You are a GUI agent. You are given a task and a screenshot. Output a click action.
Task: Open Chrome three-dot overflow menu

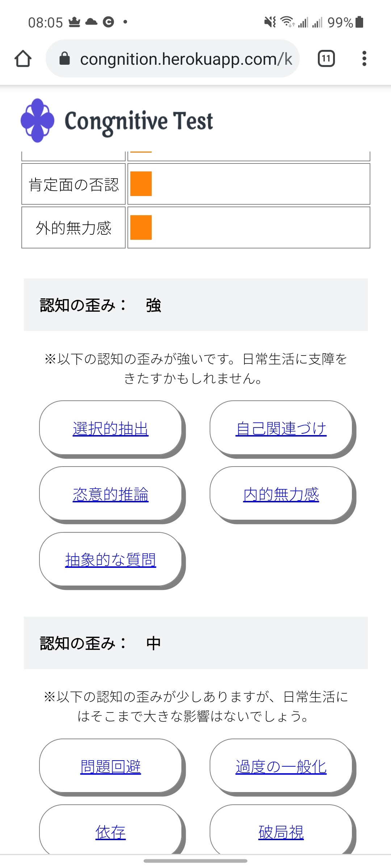point(364,59)
